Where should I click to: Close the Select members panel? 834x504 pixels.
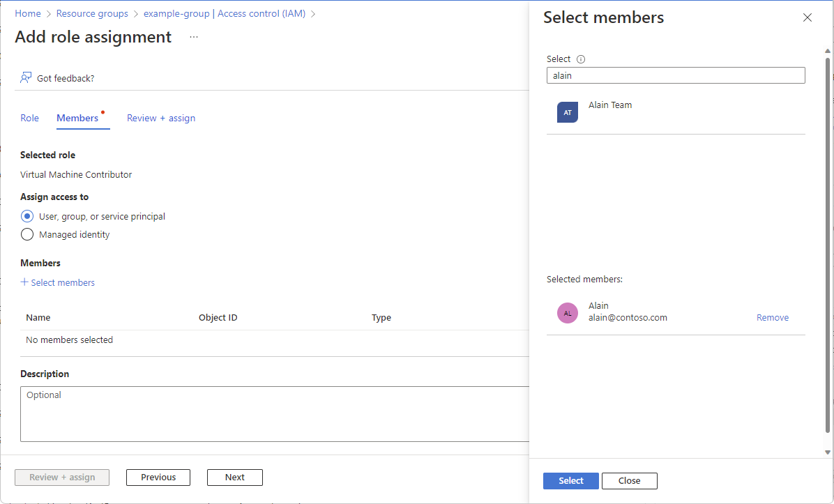tap(807, 17)
